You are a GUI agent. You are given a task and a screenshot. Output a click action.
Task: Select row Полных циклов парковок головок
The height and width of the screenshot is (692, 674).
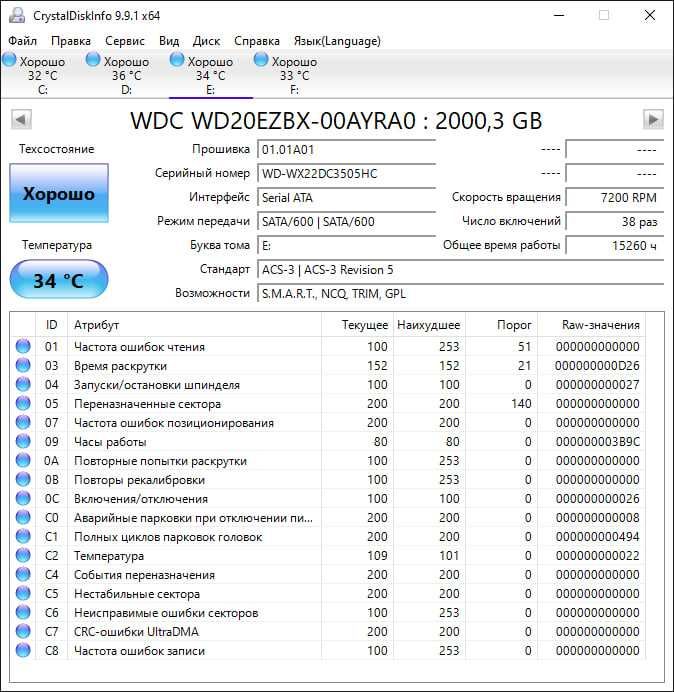tap(328, 536)
